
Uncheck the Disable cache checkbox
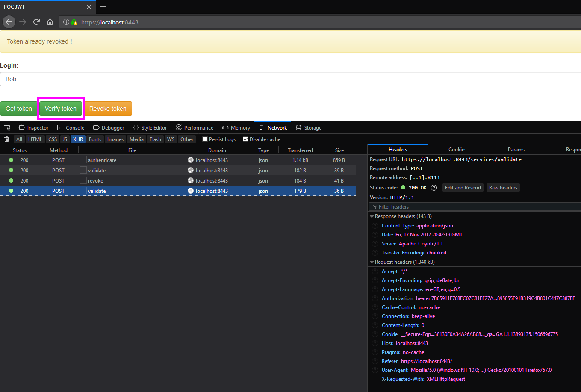(245, 139)
